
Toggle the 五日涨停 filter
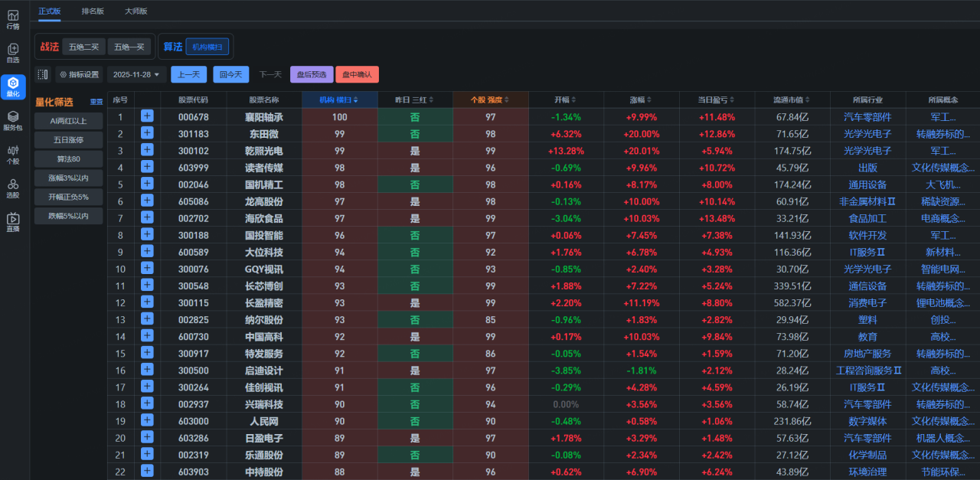[68, 140]
